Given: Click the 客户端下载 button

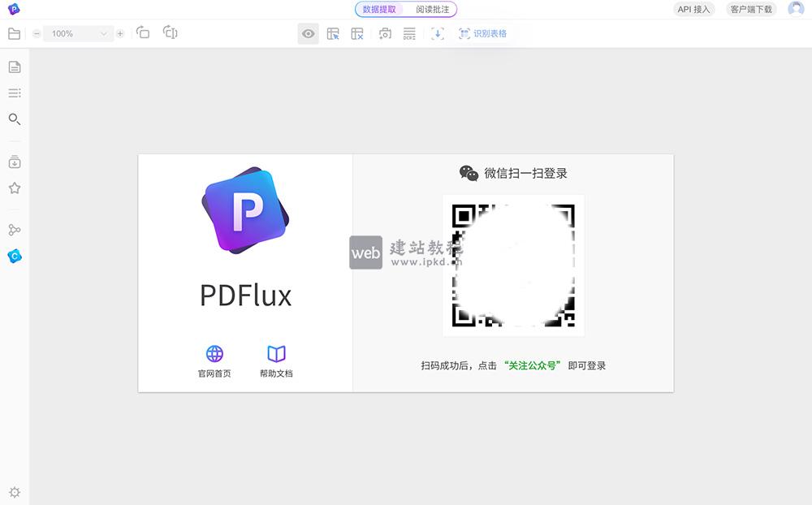Looking at the screenshot, I should point(749,9).
